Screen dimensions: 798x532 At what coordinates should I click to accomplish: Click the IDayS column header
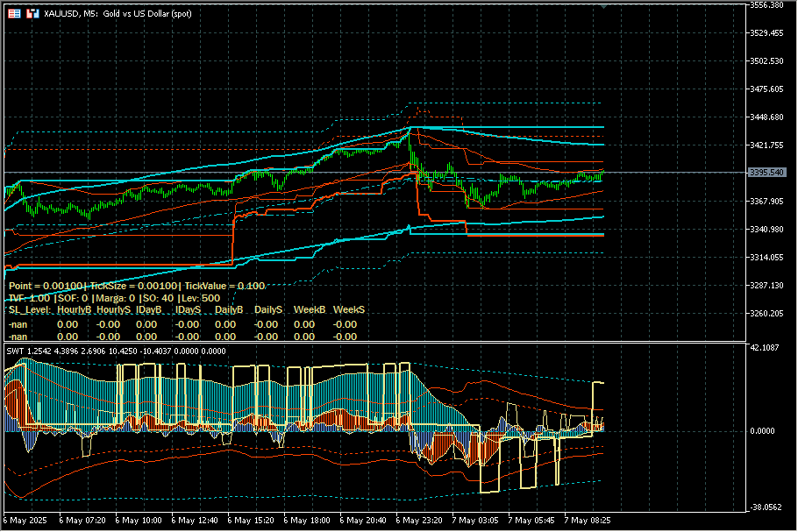[189, 309]
